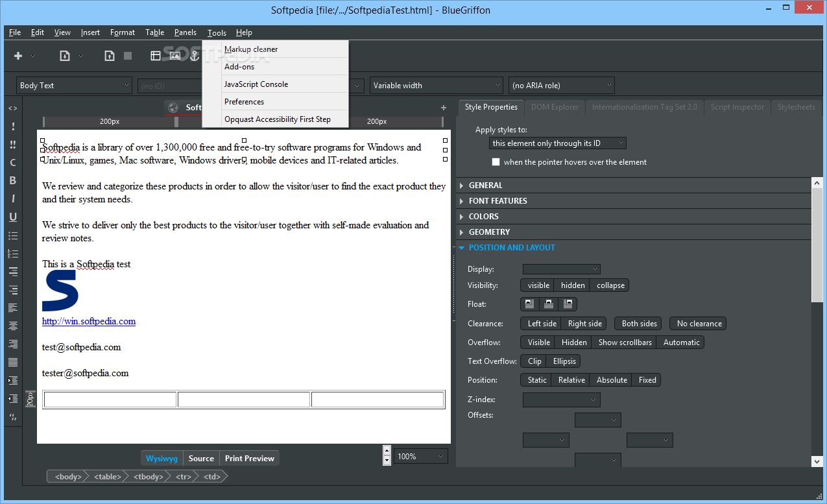This screenshot has height=504, width=827.
Task: Insert an image via toolbar icon
Action: 175,56
